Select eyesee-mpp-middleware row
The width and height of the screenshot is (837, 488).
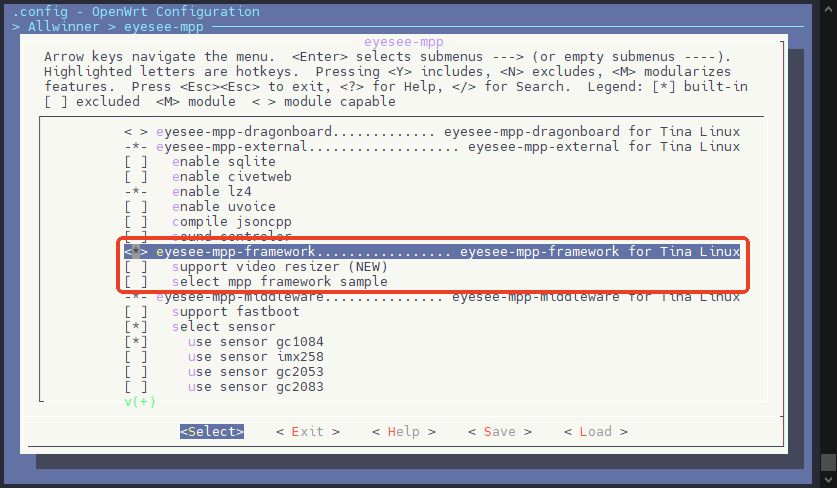432,297
